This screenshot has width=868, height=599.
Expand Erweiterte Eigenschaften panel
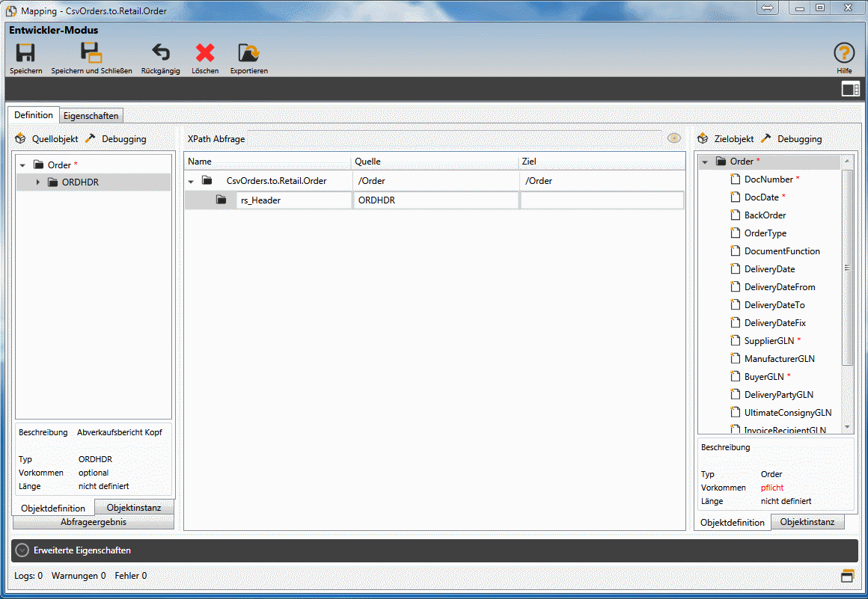tap(22, 550)
